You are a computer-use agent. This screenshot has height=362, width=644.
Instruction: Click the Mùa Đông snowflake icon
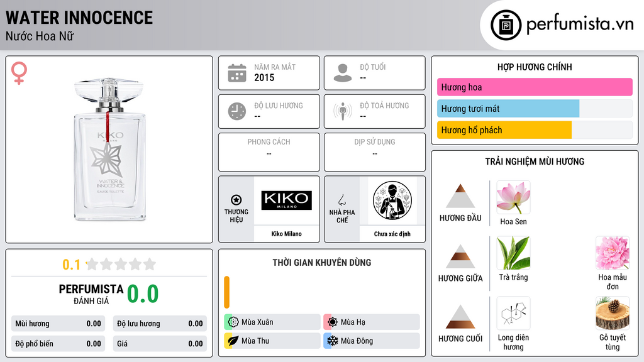332,341
